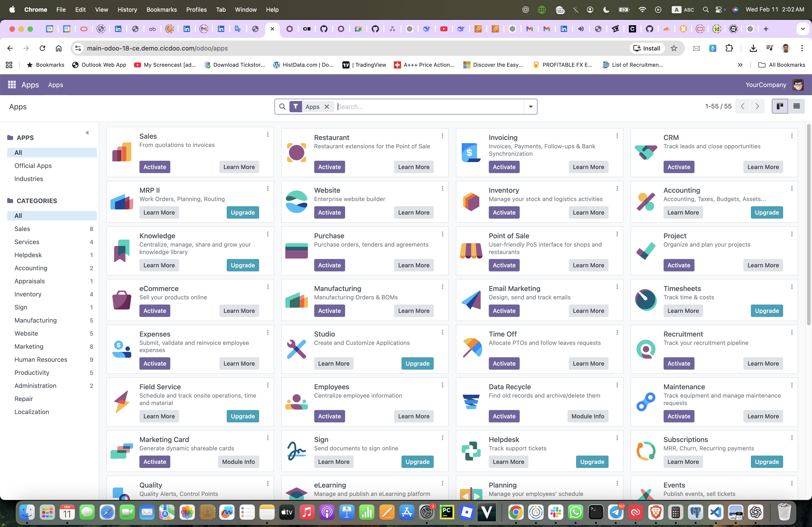This screenshot has width=812, height=527.
Task: Open the Sales card three-dot menu
Action: tap(268, 135)
